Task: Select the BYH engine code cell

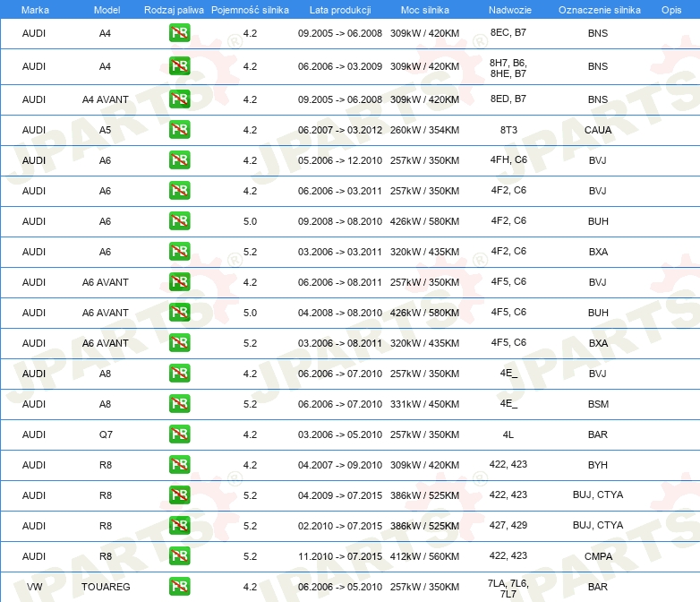Action: point(598,465)
